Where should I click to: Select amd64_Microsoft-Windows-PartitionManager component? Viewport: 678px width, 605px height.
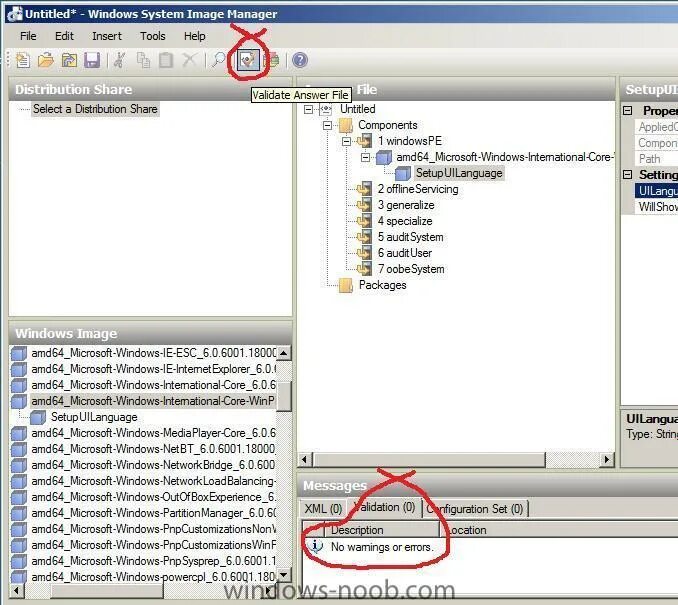point(153,513)
